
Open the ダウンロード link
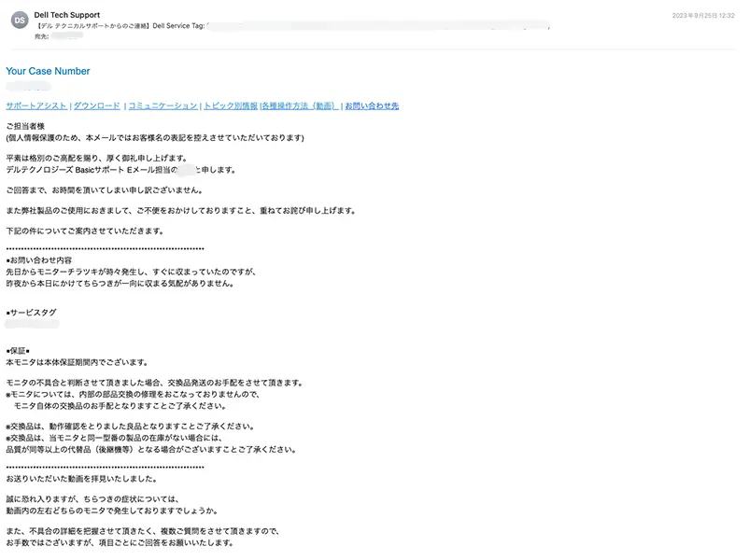tap(97, 106)
